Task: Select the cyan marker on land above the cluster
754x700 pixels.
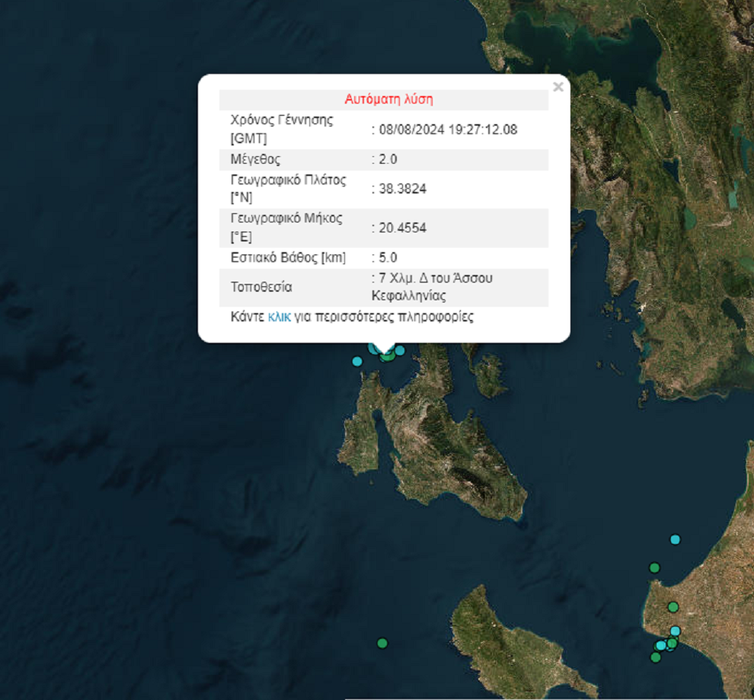Action: (x=675, y=631)
